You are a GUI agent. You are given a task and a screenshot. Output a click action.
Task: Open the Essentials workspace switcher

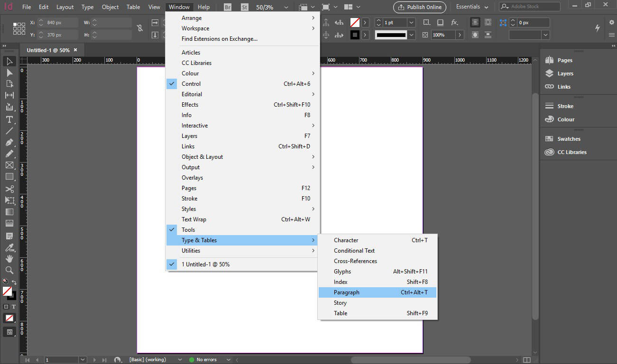coord(472,7)
